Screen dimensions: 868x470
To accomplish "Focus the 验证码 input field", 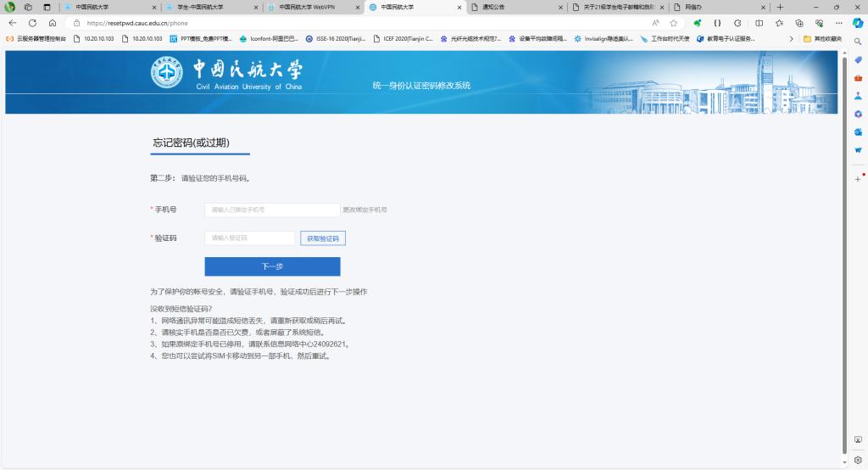I will pos(249,238).
